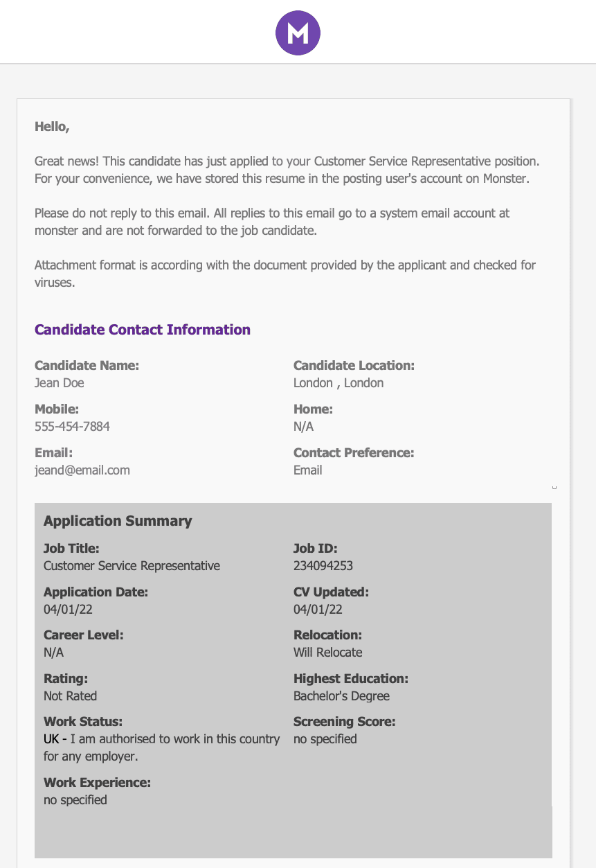Click the Contact Preference Email value
Image resolution: width=596 pixels, height=868 pixels.
(308, 470)
